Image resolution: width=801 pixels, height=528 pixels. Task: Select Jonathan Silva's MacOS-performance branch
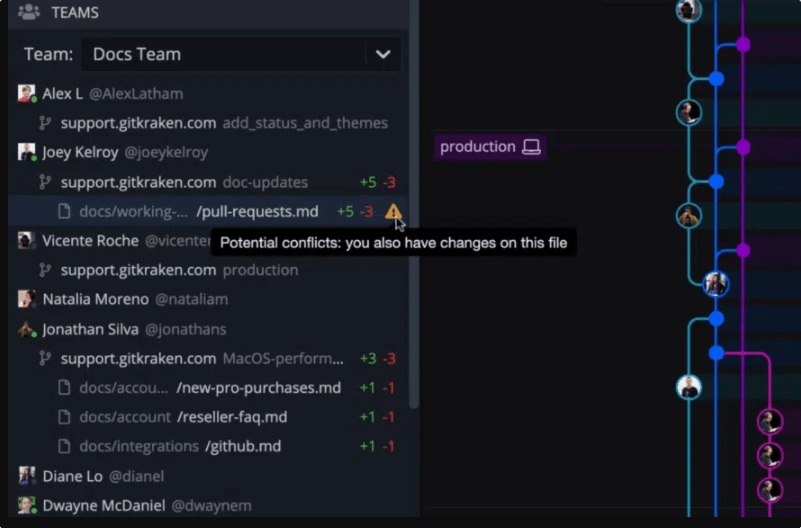point(202,358)
